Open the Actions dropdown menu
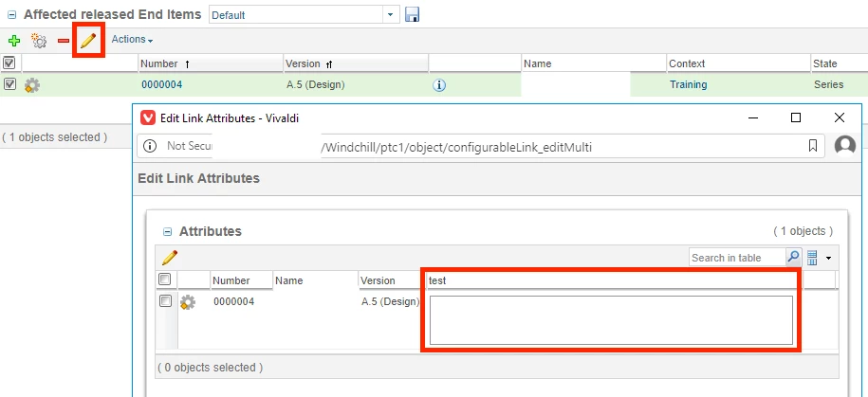 [x=132, y=39]
